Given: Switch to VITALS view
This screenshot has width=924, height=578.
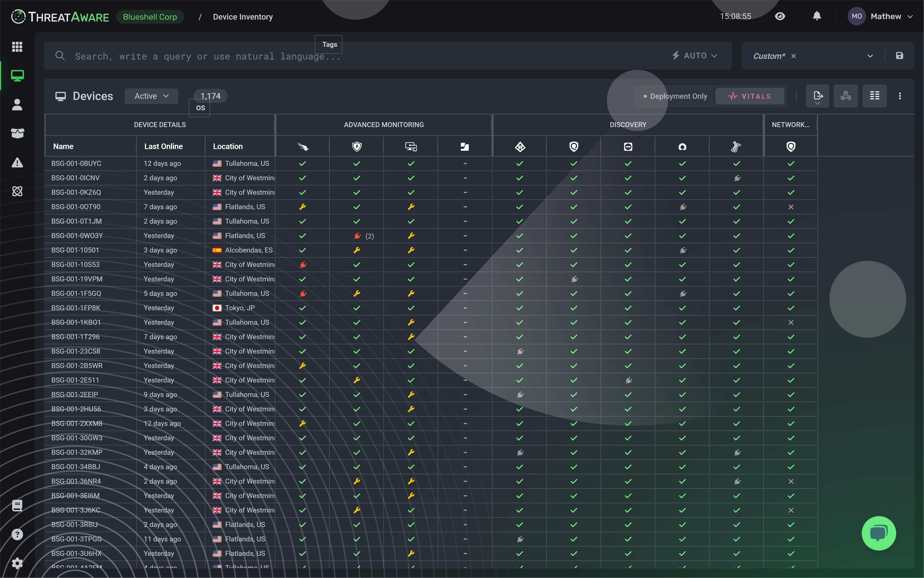Looking at the screenshot, I should point(750,96).
